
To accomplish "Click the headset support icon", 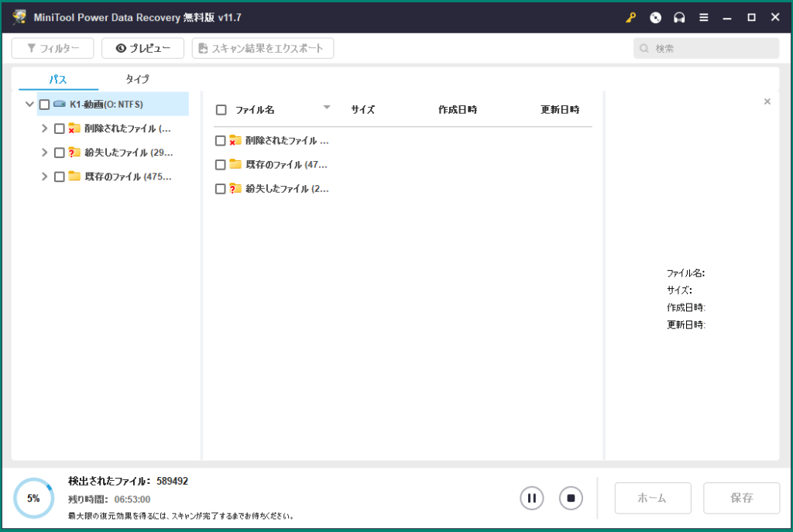I will 679,16.
